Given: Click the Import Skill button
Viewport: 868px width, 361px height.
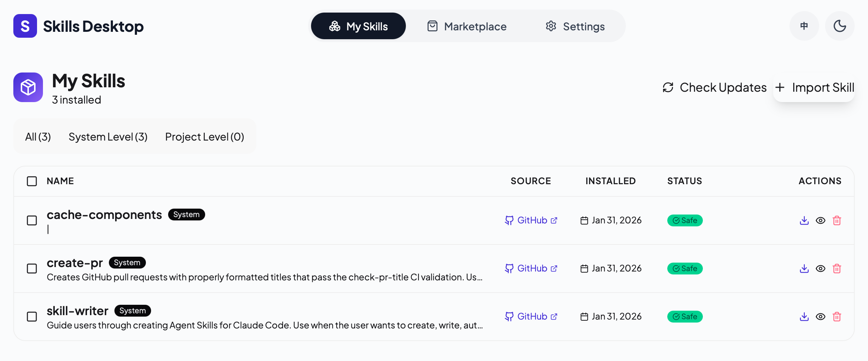Looking at the screenshot, I should click(814, 88).
